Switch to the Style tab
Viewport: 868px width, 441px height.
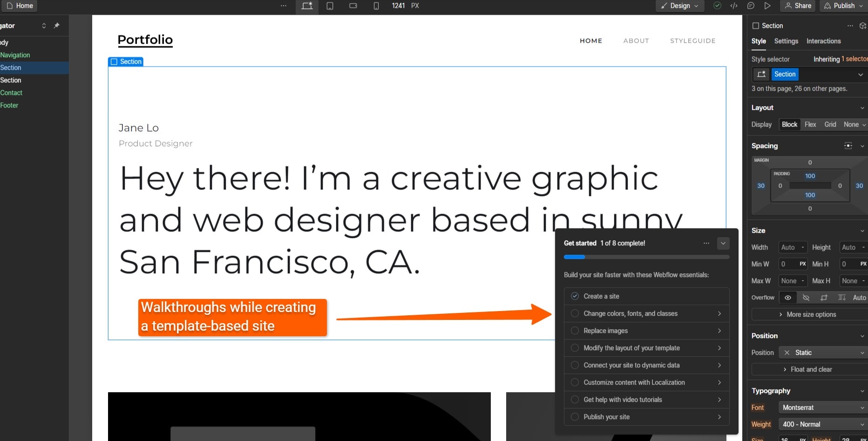(759, 41)
